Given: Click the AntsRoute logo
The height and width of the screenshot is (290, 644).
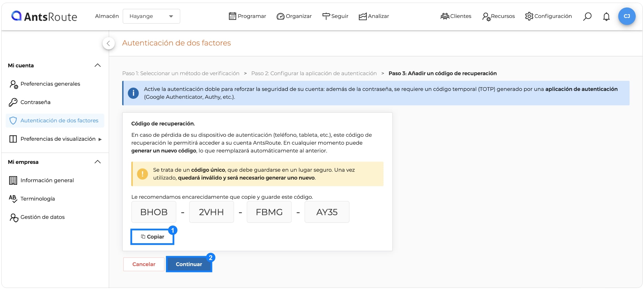Looking at the screenshot, I should 44,16.
